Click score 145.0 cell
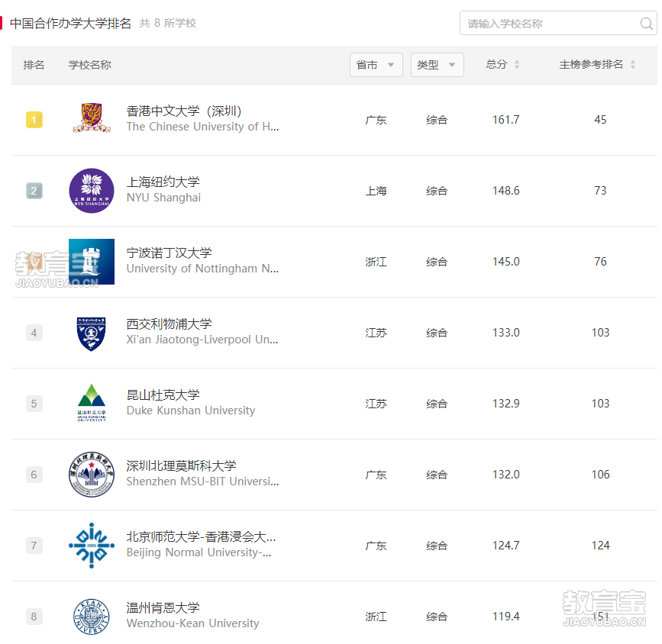The height and width of the screenshot is (644, 662). 505,262
